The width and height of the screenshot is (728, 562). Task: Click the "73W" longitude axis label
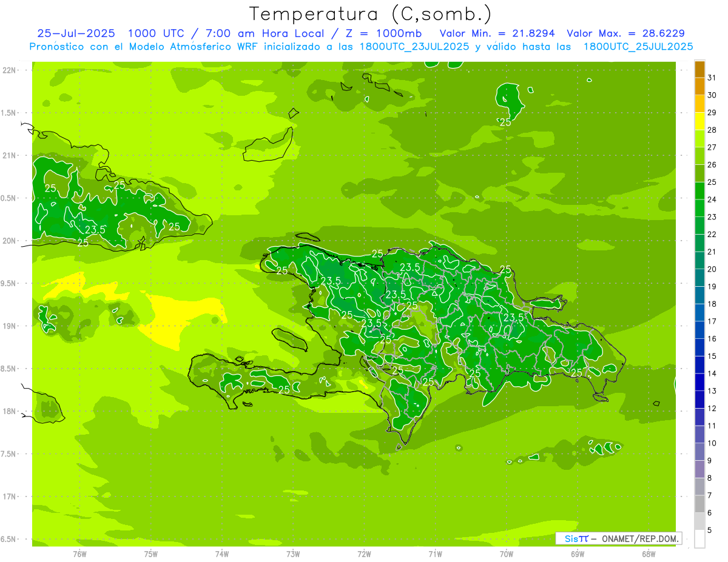[293, 554]
